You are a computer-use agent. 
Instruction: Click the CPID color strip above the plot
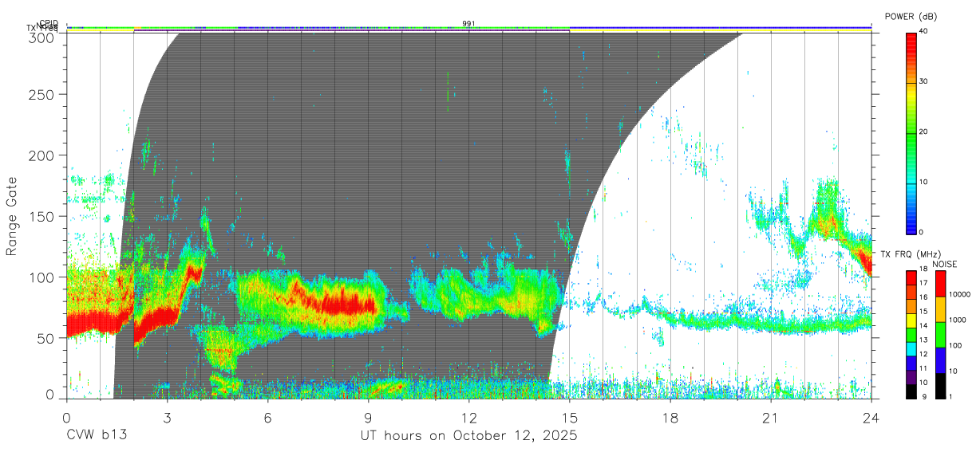click(x=468, y=27)
